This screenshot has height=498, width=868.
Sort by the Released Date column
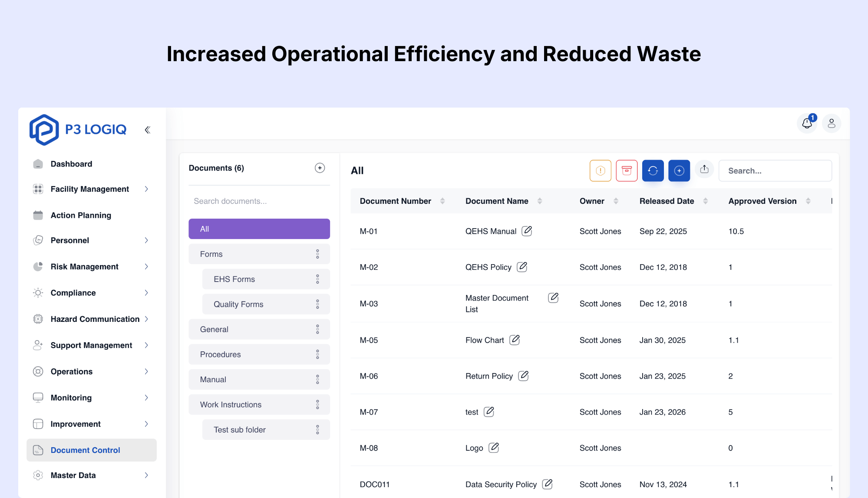(x=667, y=201)
